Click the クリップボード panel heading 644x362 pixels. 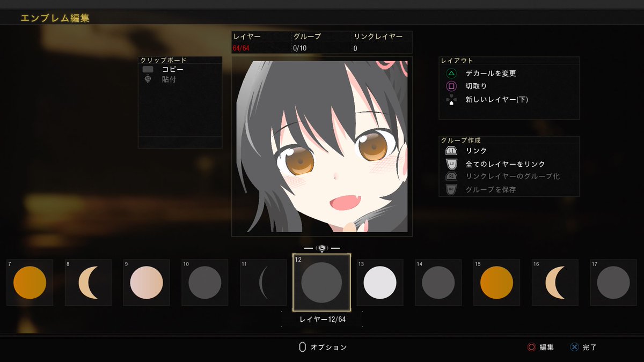click(x=163, y=60)
